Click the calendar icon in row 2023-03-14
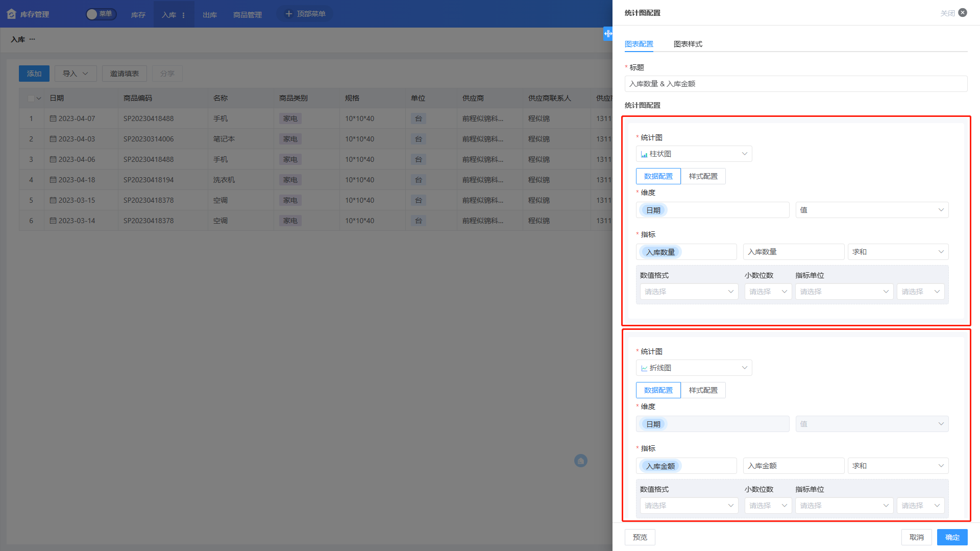Image resolution: width=980 pixels, height=551 pixels. pyautogui.click(x=53, y=221)
